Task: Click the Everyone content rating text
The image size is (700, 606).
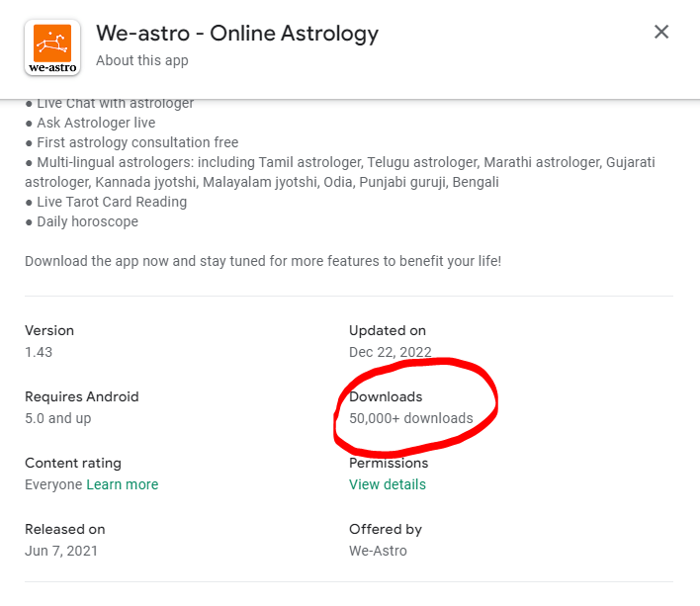Action: tap(53, 484)
